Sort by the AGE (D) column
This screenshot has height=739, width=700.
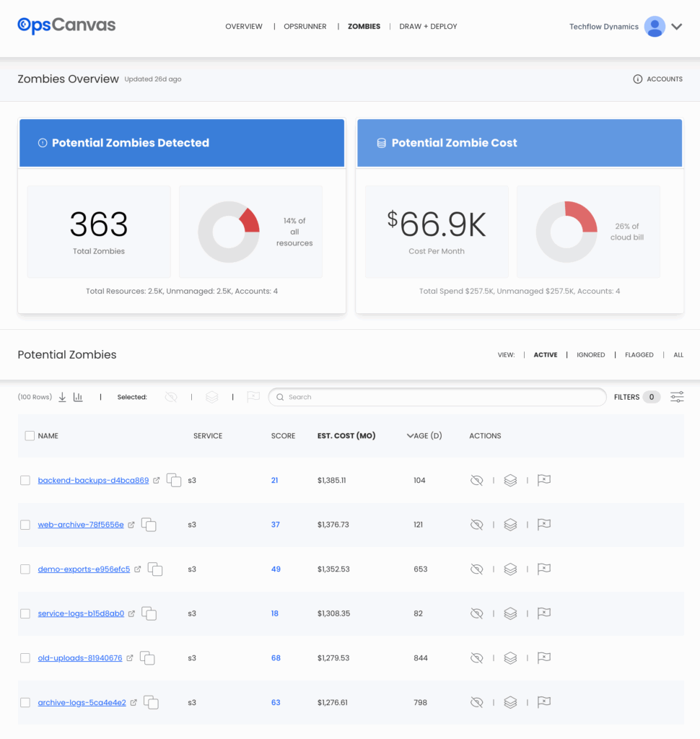point(424,436)
